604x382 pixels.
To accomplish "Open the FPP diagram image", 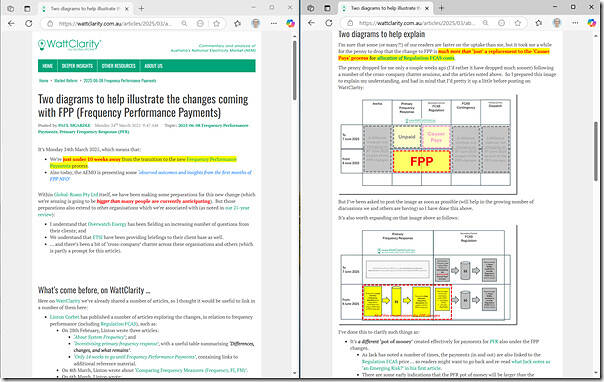I will pyautogui.click(x=428, y=144).
